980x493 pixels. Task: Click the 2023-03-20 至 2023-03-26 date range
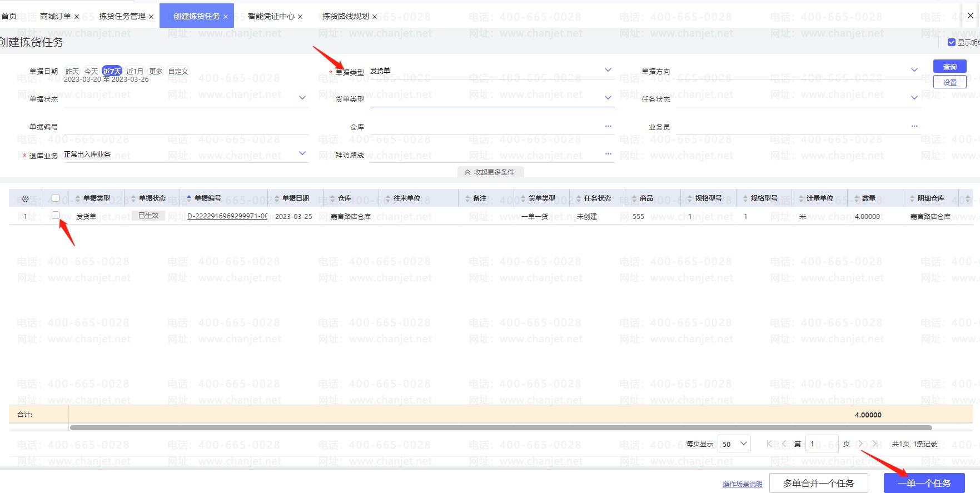pyautogui.click(x=106, y=79)
